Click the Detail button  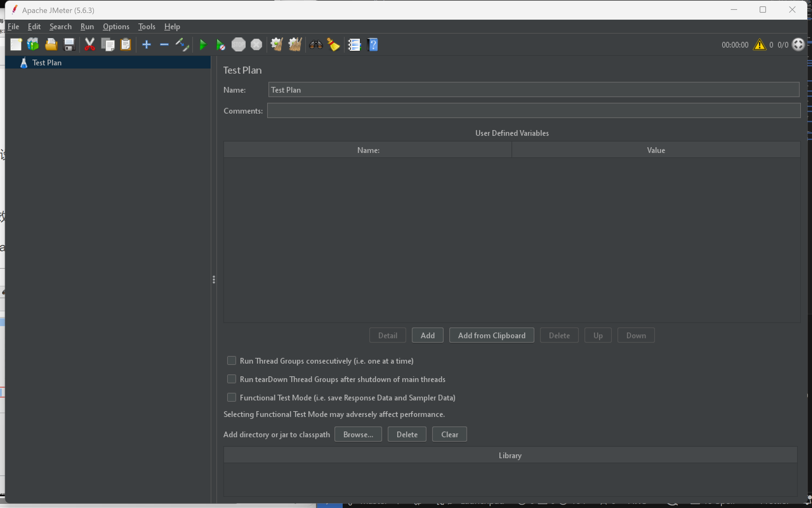tap(387, 335)
